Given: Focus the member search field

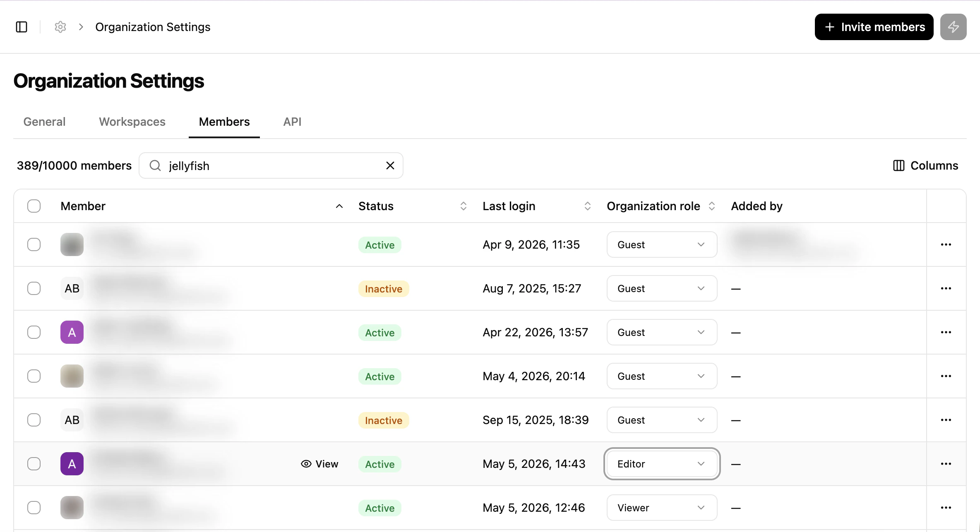Looking at the screenshot, I should pos(271,165).
